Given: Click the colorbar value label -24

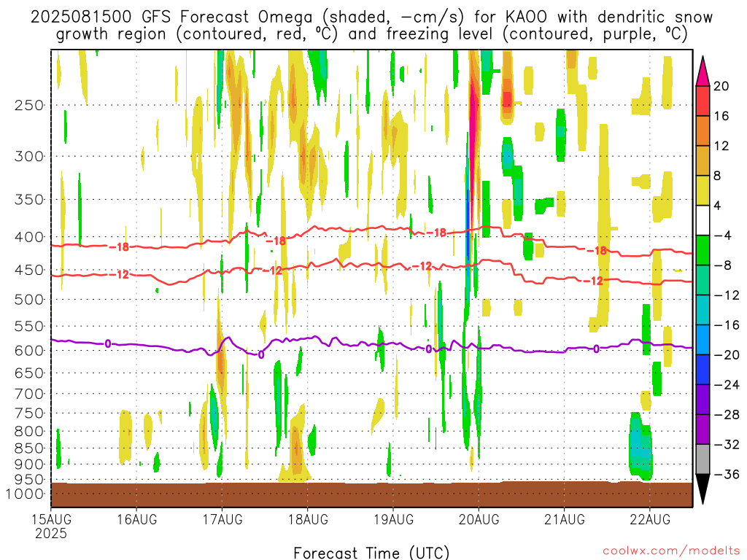Looking at the screenshot, I should [727, 385].
